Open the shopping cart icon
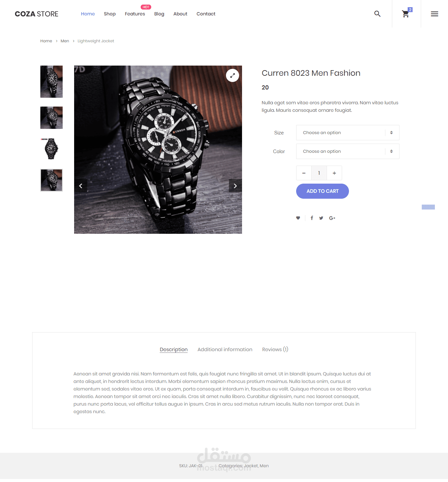 pyautogui.click(x=406, y=14)
